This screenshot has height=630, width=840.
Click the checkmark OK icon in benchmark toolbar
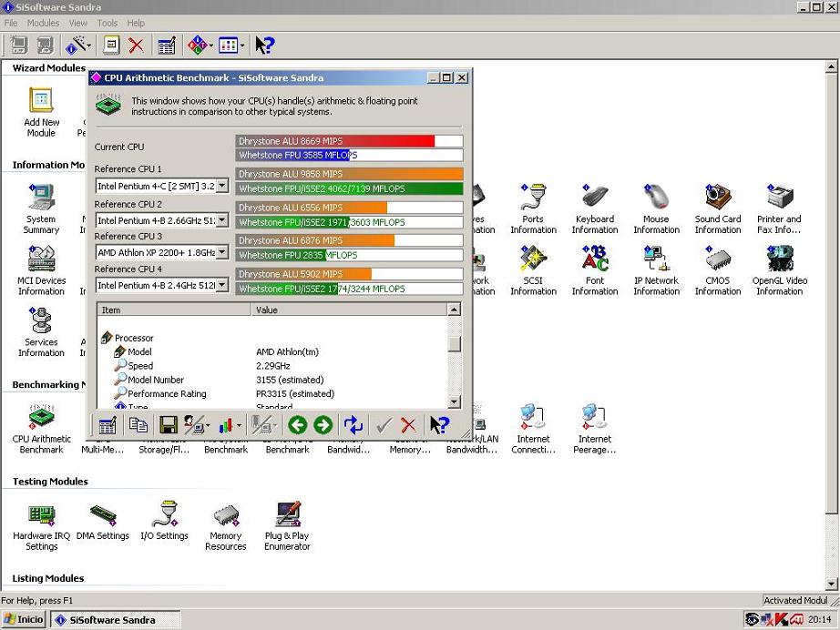[384, 425]
